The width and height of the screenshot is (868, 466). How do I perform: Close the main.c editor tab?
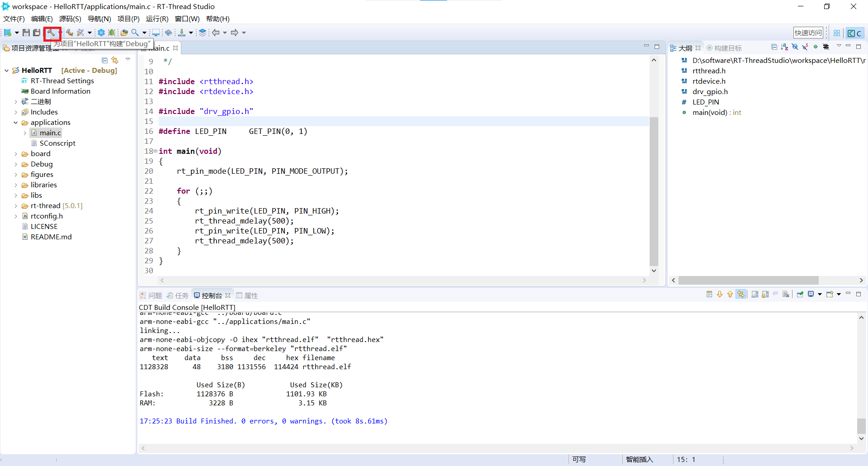pos(175,48)
